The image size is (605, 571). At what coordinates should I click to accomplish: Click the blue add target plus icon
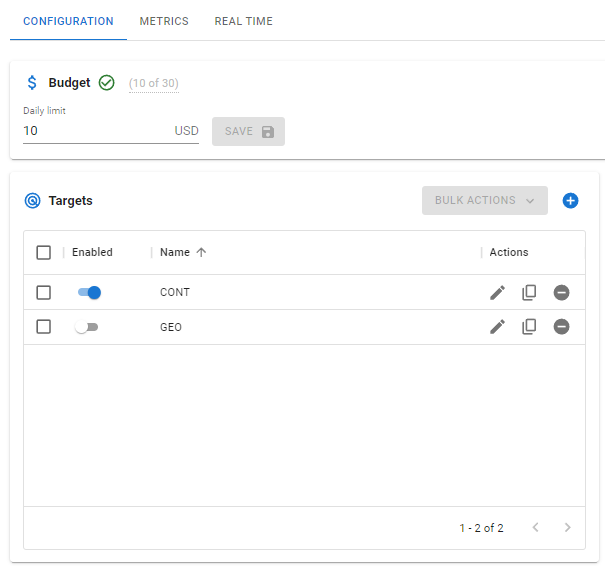coord(570,200)
